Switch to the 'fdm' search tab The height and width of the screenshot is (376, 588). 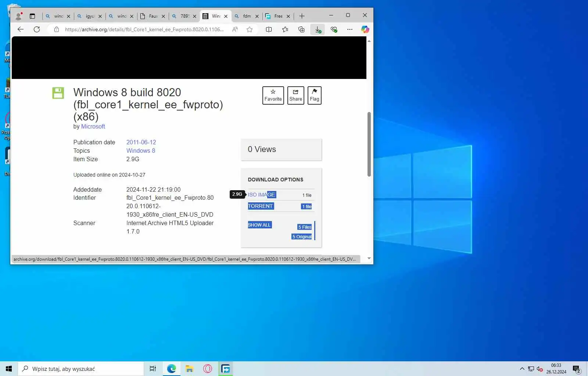tap(246, 16)
